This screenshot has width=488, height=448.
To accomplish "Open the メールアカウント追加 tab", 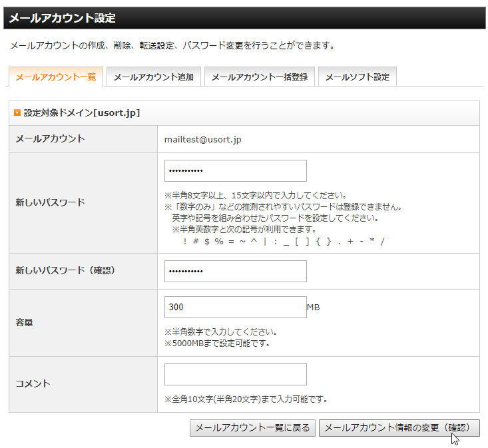I will (x=153, y=77).
